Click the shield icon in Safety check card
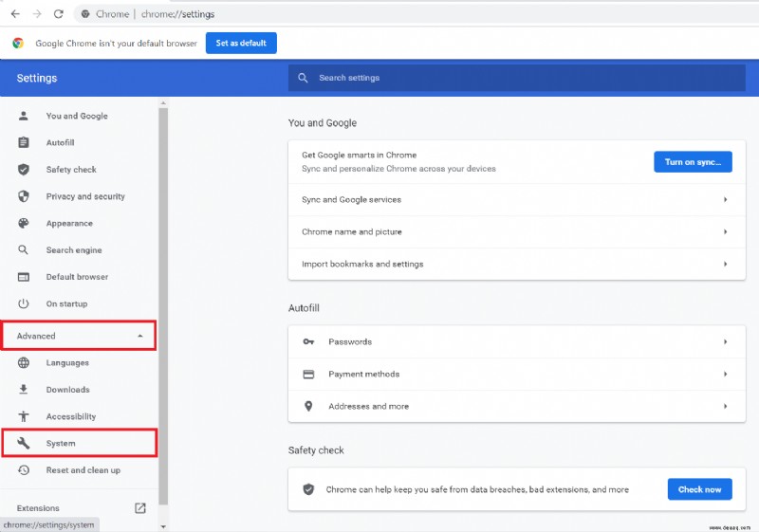Image resolution: width=759 pixels, height=532 pixels. tap(308, 489)
